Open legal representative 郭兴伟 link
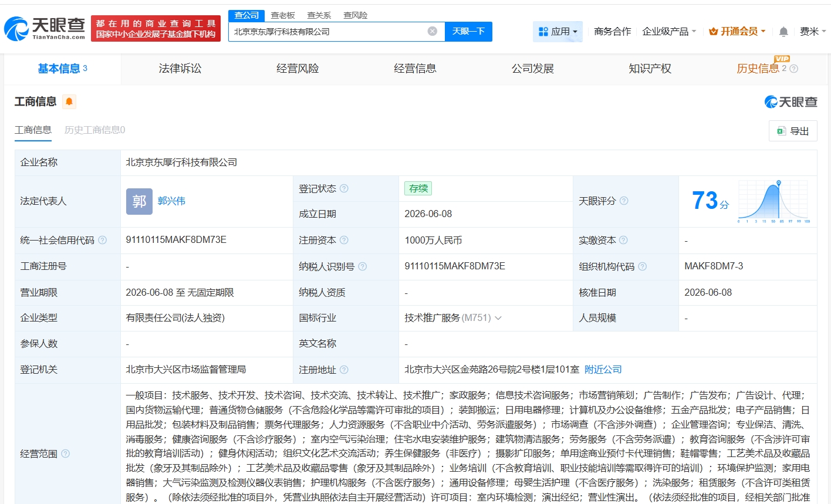Screen dimensions: 831x504 pyautogui.click(x=171, y=201)
